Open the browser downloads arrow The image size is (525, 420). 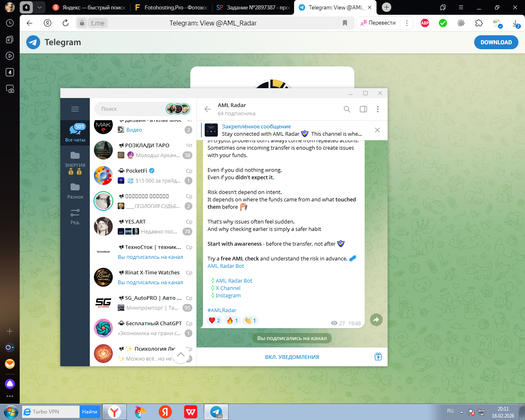pos(516,23)
